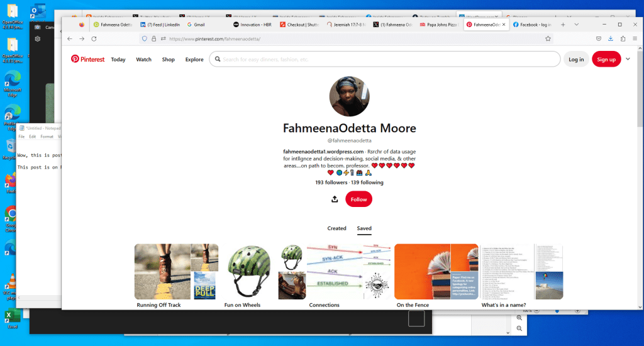Open the Shop link in Pinterest header
Image resolution: width=644 pixels, height=346 pixels.
(169, 60)
